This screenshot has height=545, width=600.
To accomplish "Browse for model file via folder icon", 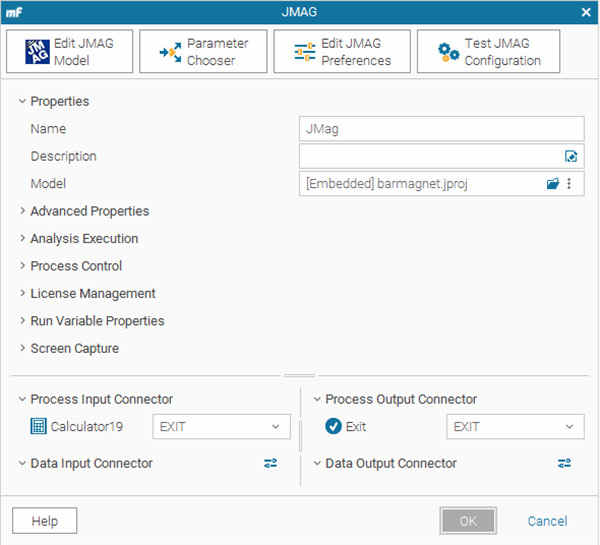I will pyautogui.click(x=553, y=184).
